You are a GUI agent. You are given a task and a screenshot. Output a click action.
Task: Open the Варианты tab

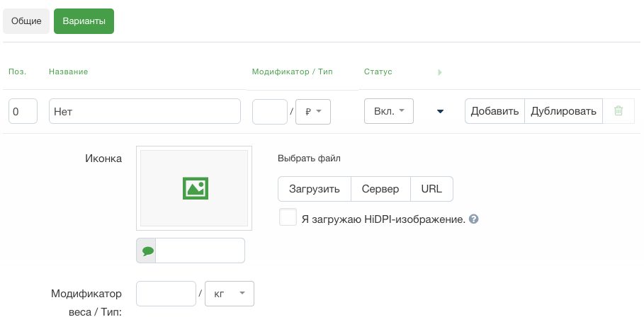point(84,21)
